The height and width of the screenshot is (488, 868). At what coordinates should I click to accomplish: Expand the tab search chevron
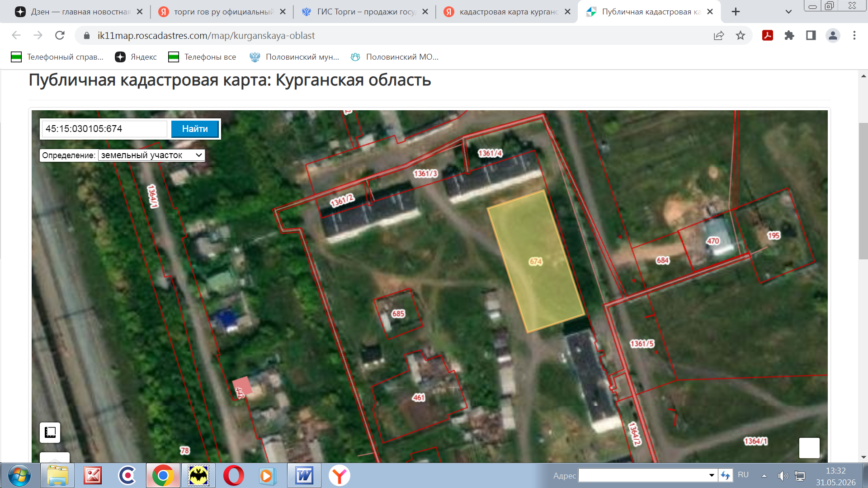tap(788, 12)
